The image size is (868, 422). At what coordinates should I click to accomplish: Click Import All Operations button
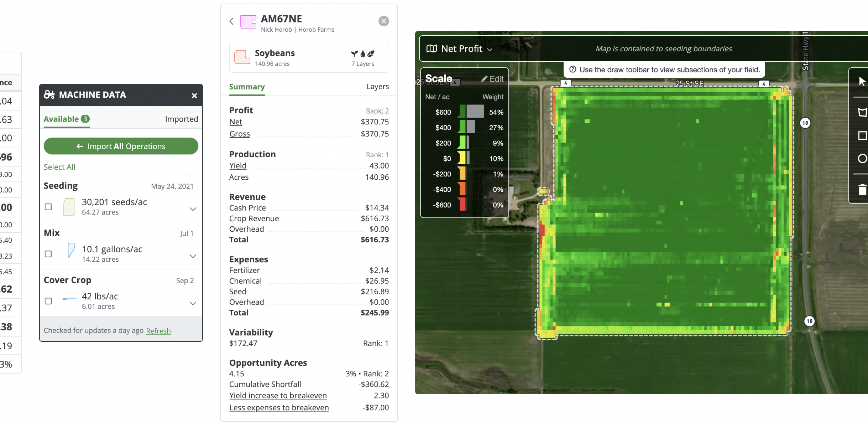pos(121,146)
